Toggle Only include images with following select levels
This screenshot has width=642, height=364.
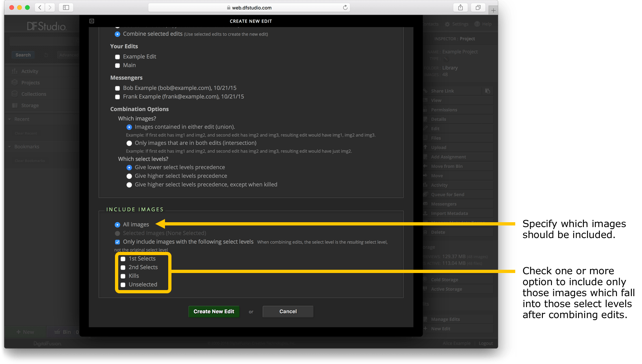click(117, 242)
